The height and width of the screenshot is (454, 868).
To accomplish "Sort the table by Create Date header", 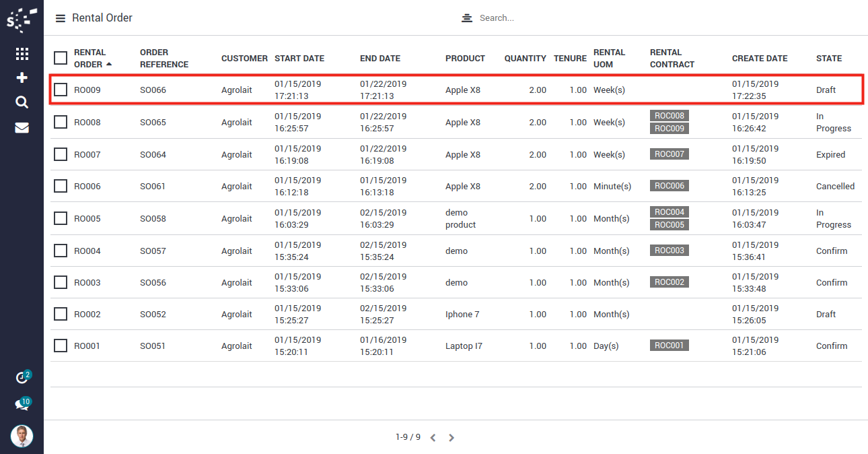I will pyautogui.click(x=759, y=59).
